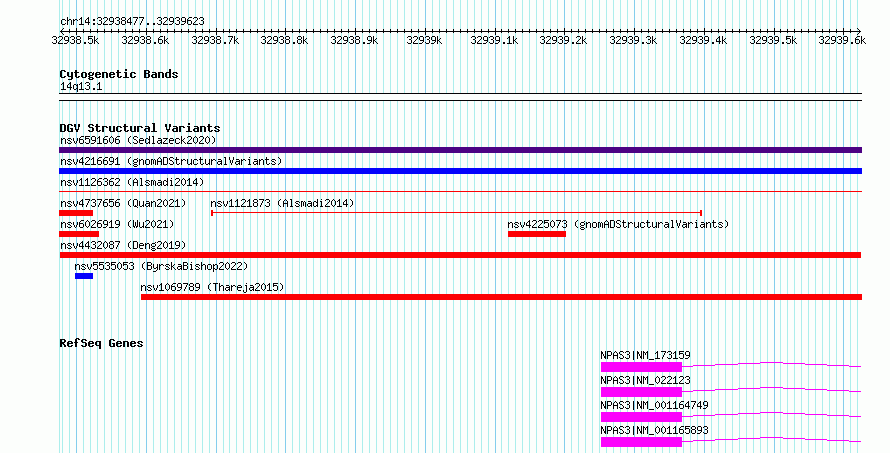Click the 32938.5k ruler tick label
890x453 pixels.
(x=75, y=41)
